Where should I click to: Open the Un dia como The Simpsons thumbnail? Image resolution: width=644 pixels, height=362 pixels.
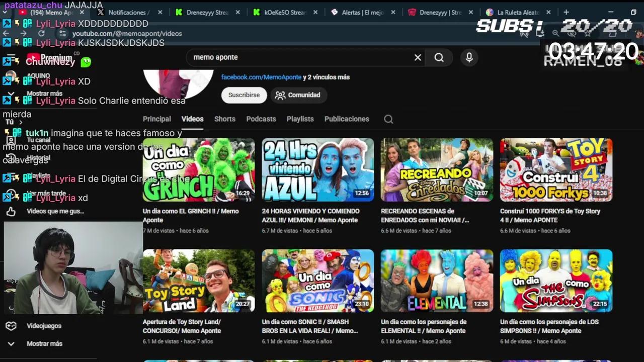[x=556, y=281]
